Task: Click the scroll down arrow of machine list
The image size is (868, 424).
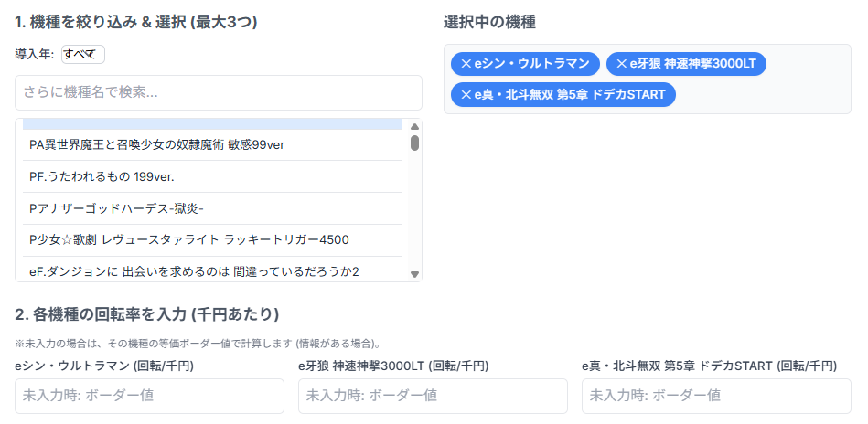Action: pos(414,274)
